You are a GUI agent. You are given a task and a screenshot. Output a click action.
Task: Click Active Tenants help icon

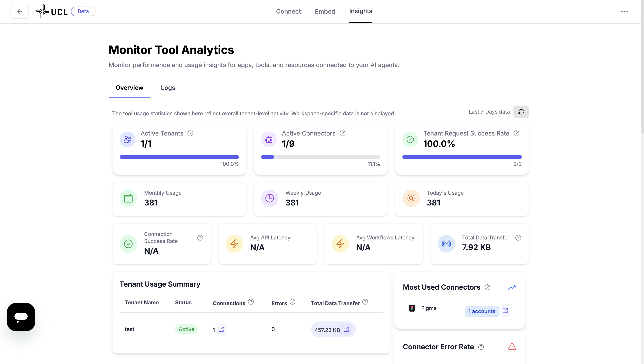coord(190,133)
